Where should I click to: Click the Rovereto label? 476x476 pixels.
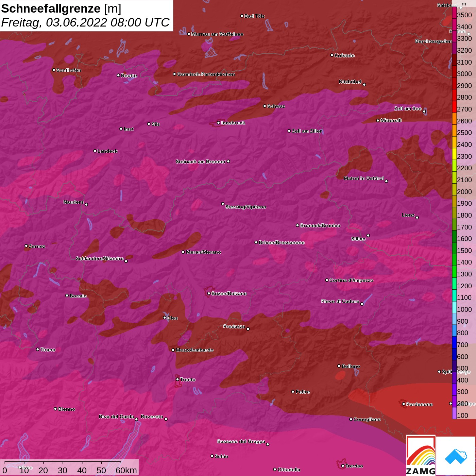(152, 417)
